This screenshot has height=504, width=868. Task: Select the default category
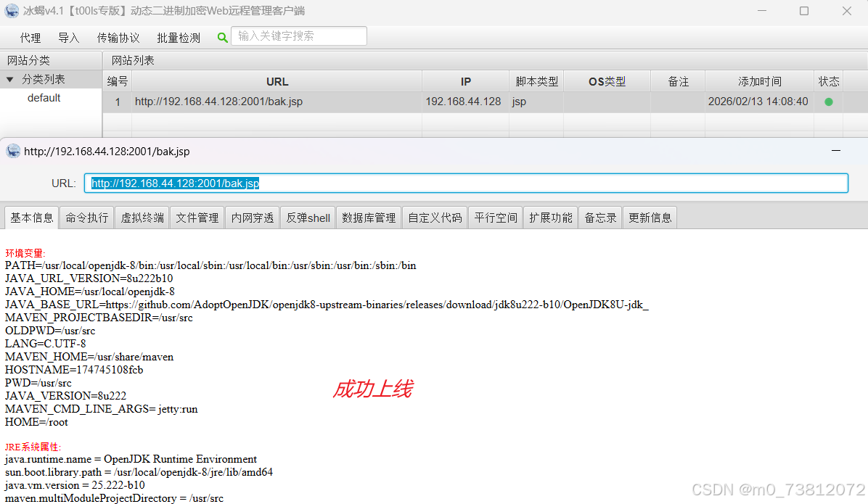44,98
